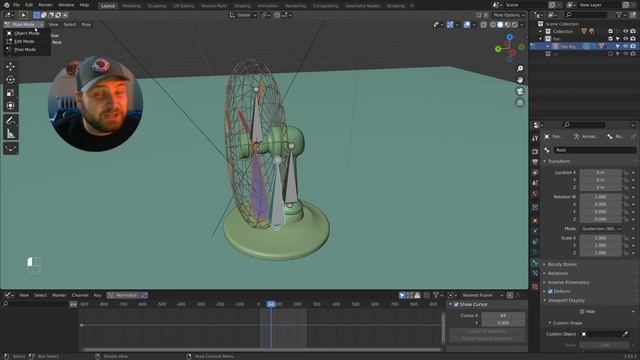Click the zoom magnifier icon in viewport
This screenshot has width=640, height=360.
(x=520, y=69)
